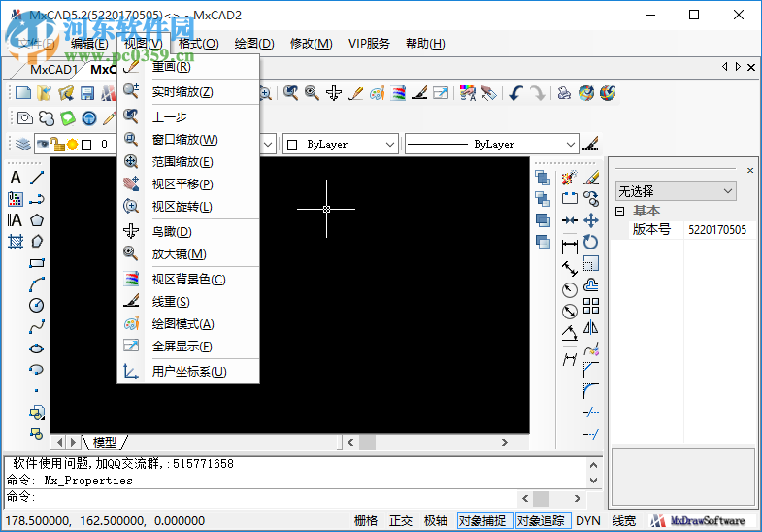The height and width of the screenshot is (532, 762).
Task: Click the Redo arrow icon
Action: [x=538, y=93]
